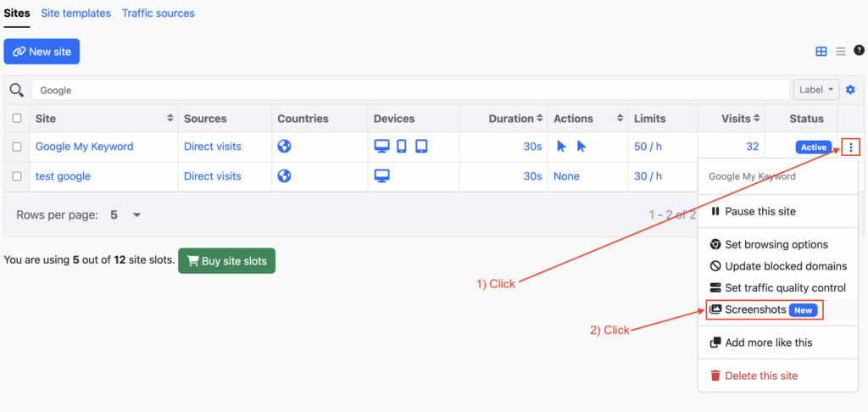Switch to grid view icon

click(821, 52)
